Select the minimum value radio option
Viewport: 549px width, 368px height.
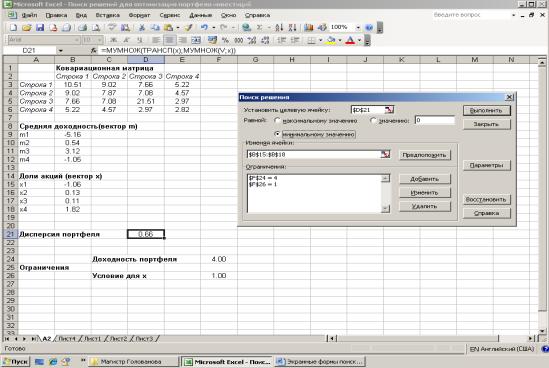pos(277,134)
